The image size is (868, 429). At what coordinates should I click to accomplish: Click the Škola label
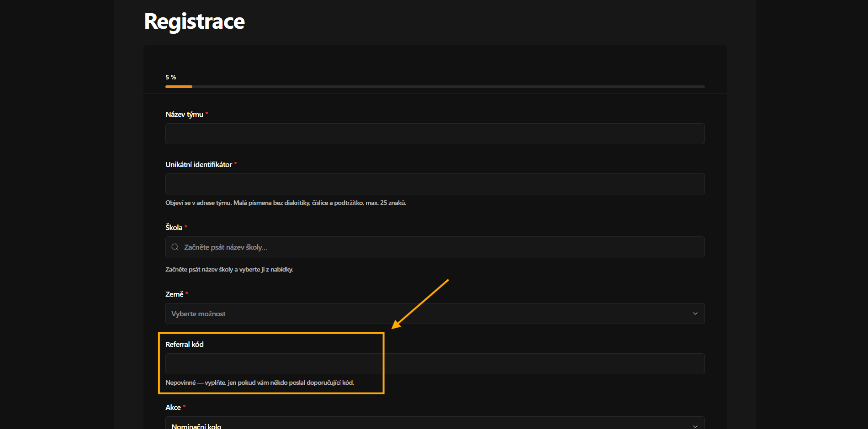(x=174, y=227)
